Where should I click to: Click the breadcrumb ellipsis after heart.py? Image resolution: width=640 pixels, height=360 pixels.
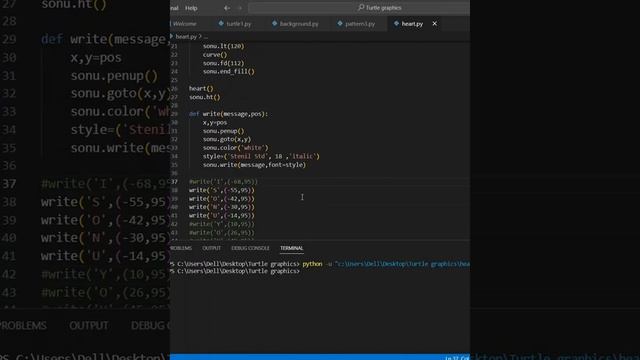coord(206,37)
